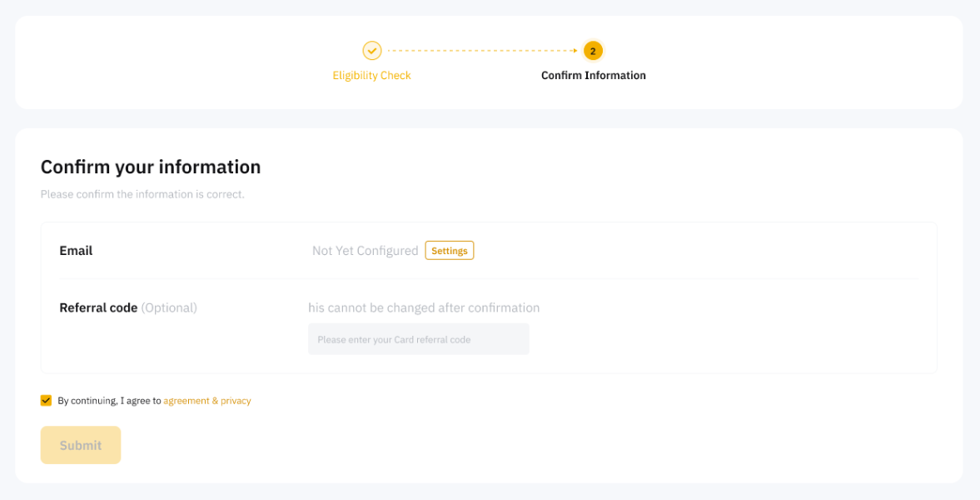Select the 'Eligibility Check' step label
980x500 pixels.
pos(371,75)
